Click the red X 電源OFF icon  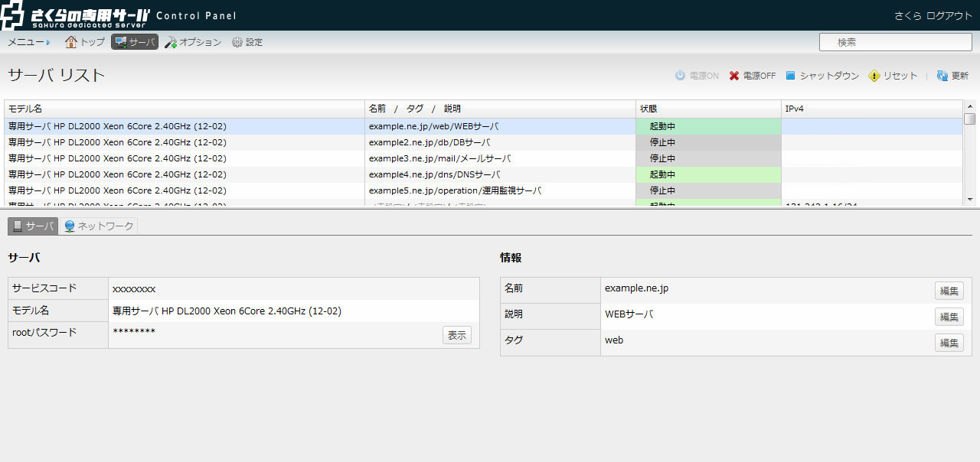tap(734, 76)
